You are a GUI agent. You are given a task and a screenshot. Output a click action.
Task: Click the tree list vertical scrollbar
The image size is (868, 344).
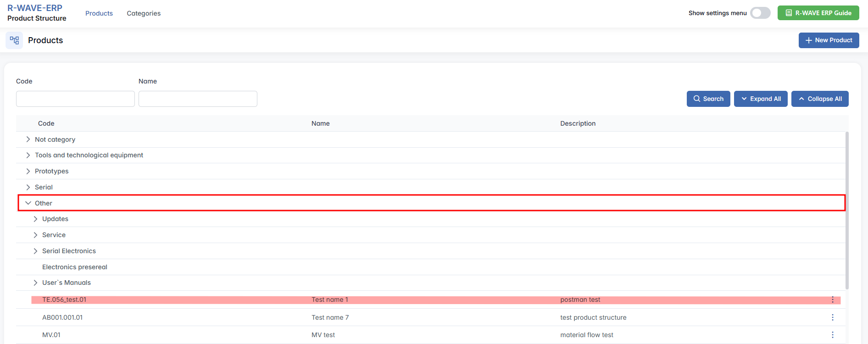(x=847, y=210)
